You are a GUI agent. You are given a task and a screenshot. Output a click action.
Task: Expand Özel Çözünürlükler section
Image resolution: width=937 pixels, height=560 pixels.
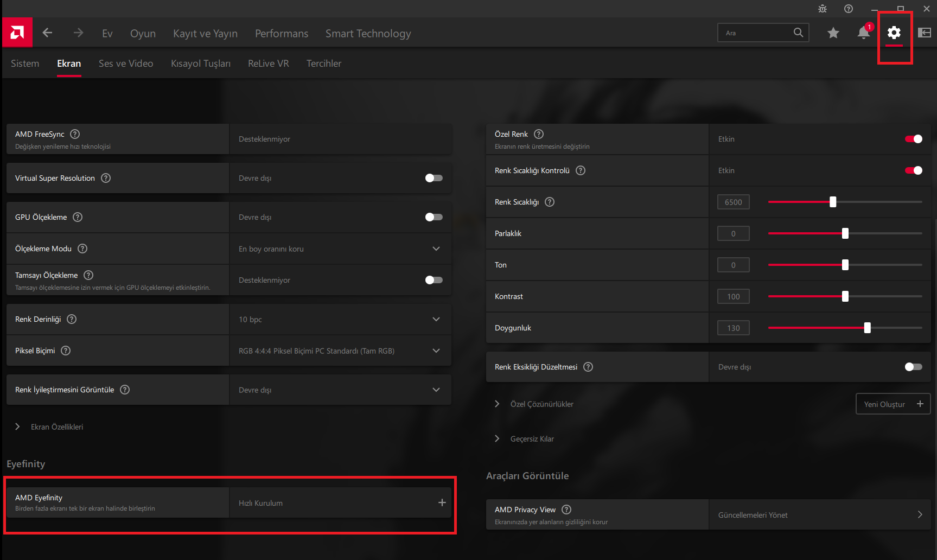tap(497, 404)
